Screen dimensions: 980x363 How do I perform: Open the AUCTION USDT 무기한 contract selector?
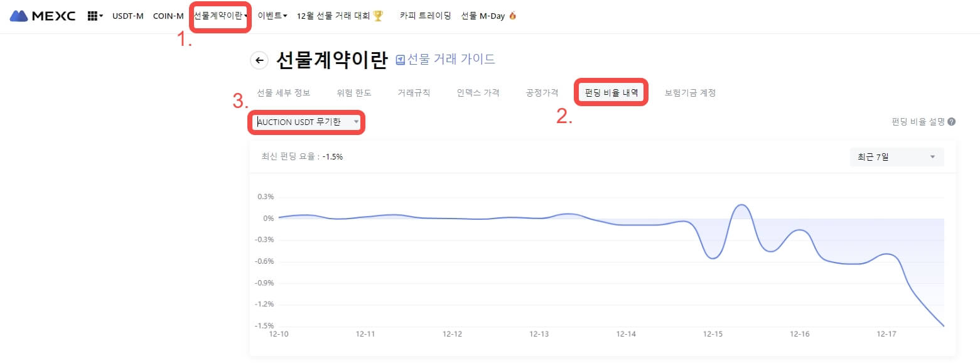308,122
